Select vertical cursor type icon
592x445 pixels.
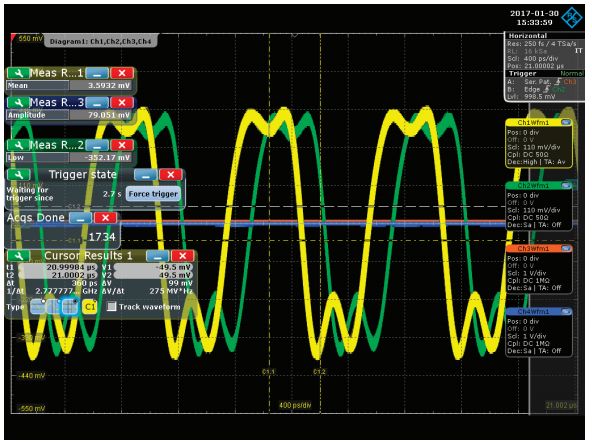pos(54,307)
